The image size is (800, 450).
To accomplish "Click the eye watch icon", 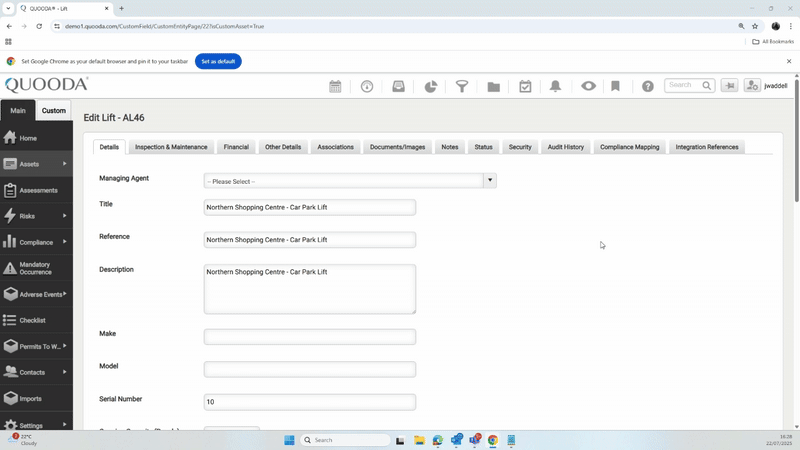I will [x=588, y=86].
